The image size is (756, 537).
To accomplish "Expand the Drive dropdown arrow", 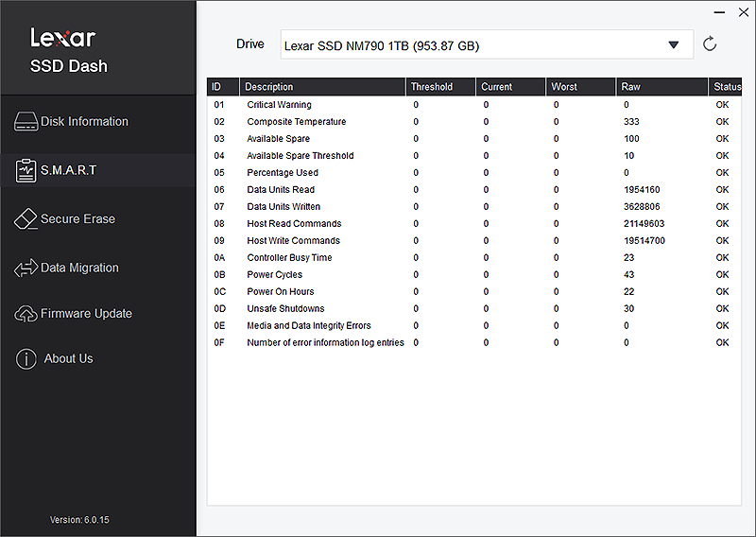I will click(674, 45).
